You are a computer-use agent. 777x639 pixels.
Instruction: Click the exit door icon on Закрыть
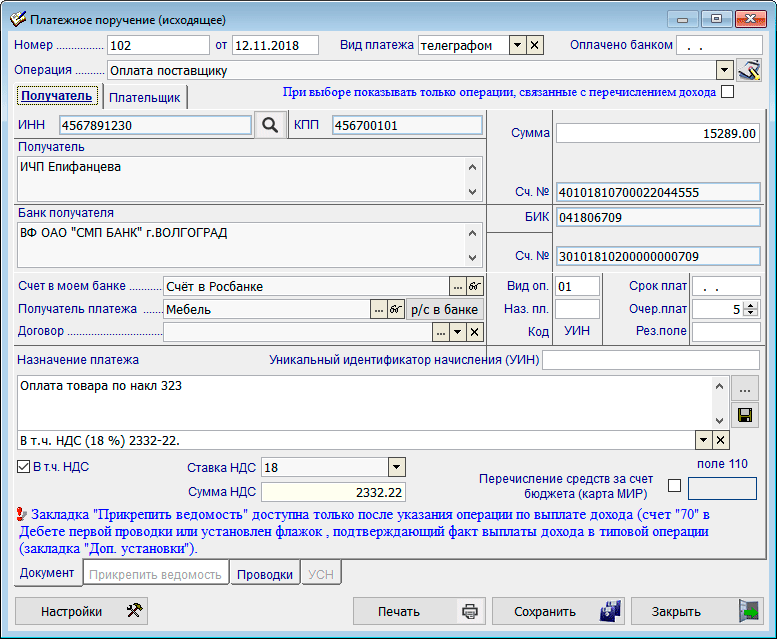[x=749, y=611]
